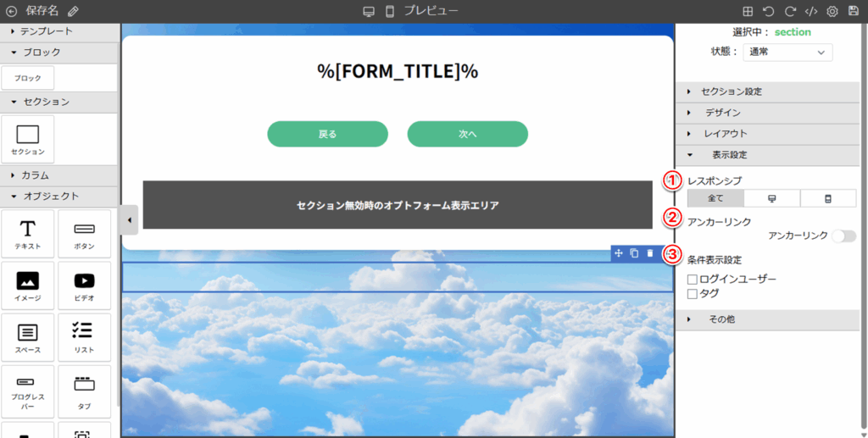Check the タグ checkbox
The width and height of the screenshot is (868, 438).
coord(693,294)
